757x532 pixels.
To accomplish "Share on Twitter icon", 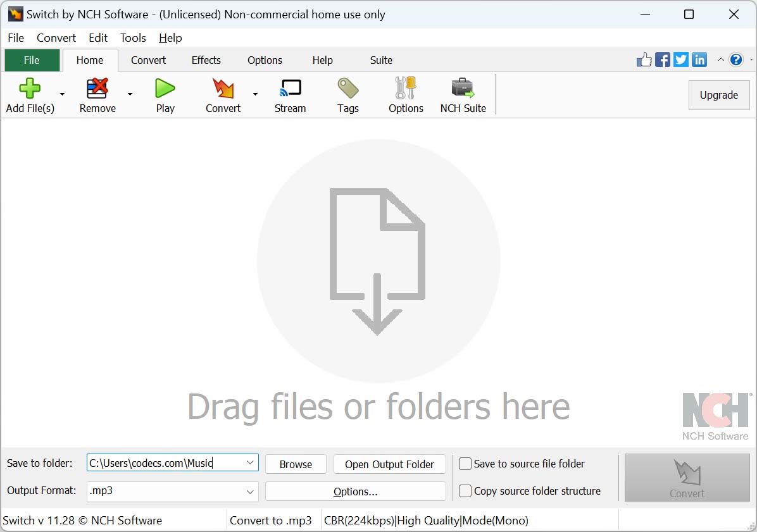I will pyautogui.click(x=680, y=60).
